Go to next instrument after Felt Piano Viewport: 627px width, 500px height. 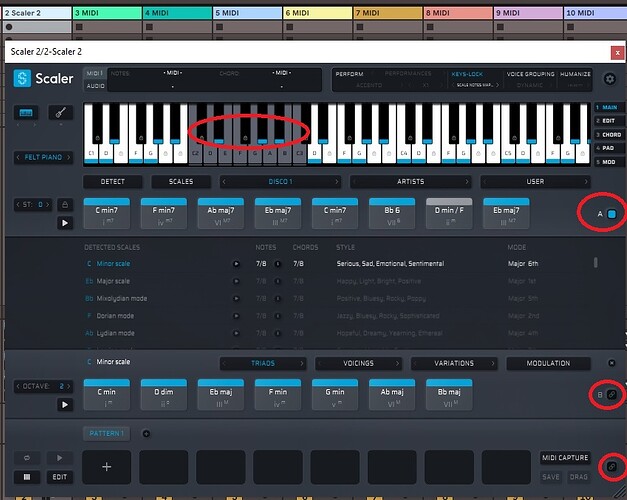[x=69, y=157]
